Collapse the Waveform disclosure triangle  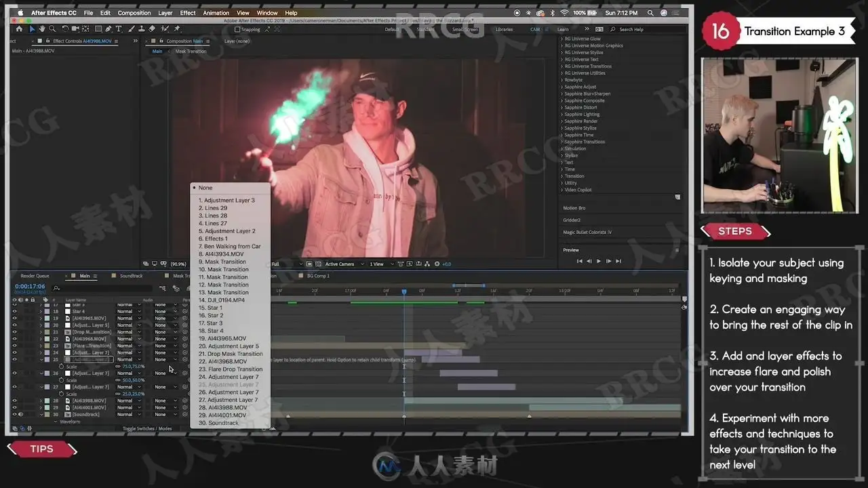tap(56, 422)
